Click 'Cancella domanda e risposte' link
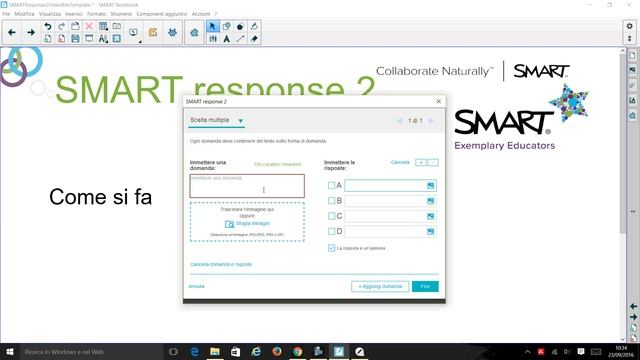Viewport: 640px width, 360px height. (221, 264)
